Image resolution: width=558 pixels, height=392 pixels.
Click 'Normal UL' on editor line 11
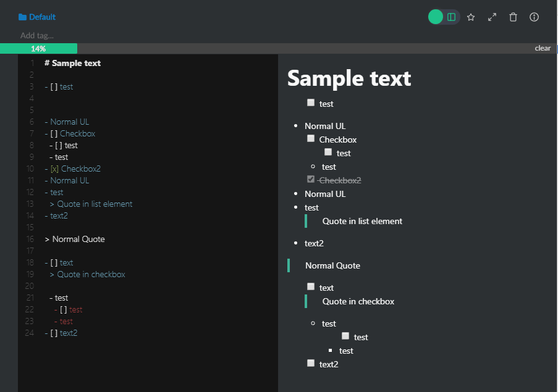pyautogui.click(x=70, y=180)
